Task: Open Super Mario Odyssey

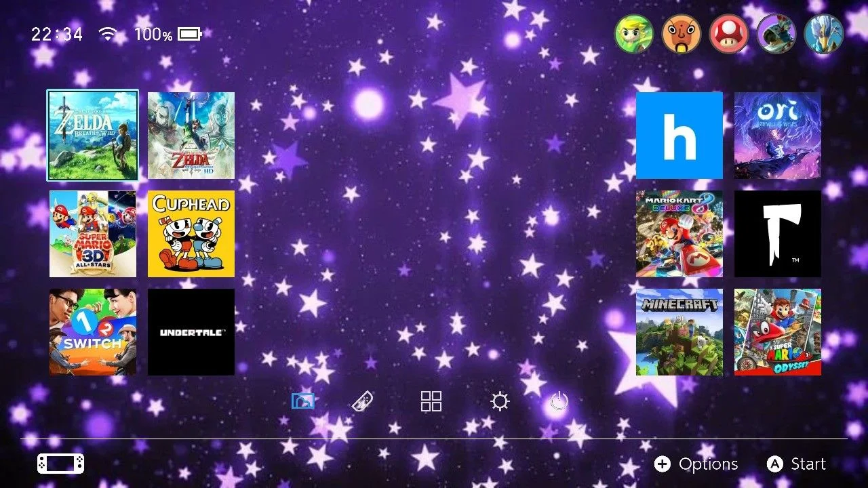Action: click(778, 332)
